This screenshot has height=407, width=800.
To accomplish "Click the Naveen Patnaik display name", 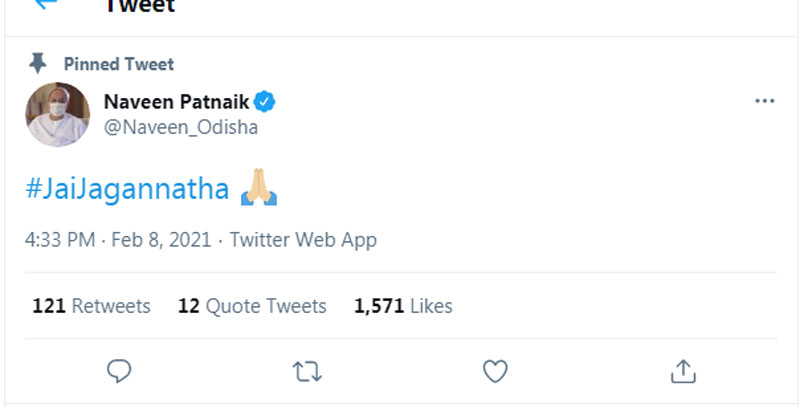I will tap(176, 101).
